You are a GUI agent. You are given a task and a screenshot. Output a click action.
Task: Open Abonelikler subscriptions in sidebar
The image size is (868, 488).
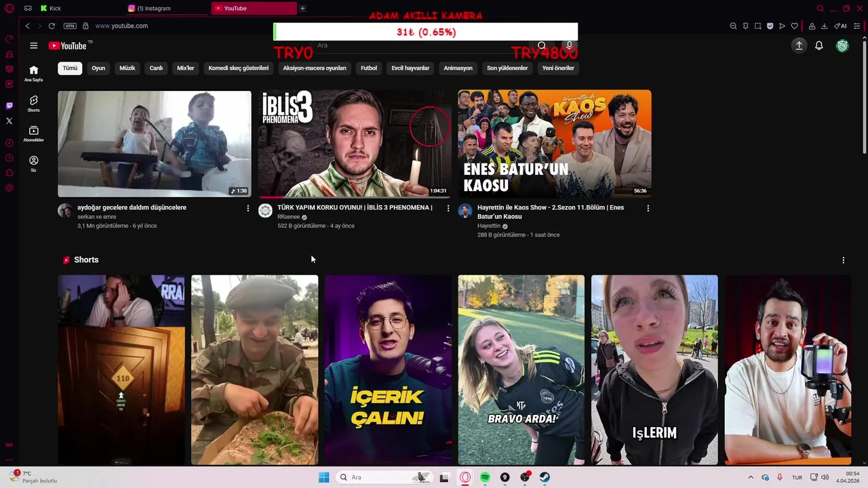pos(33,134)
